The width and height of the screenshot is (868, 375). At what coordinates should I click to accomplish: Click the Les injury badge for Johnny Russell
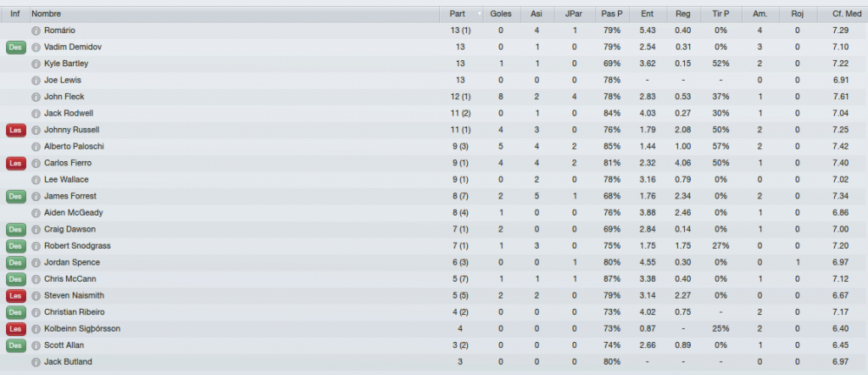coord(15,130)
